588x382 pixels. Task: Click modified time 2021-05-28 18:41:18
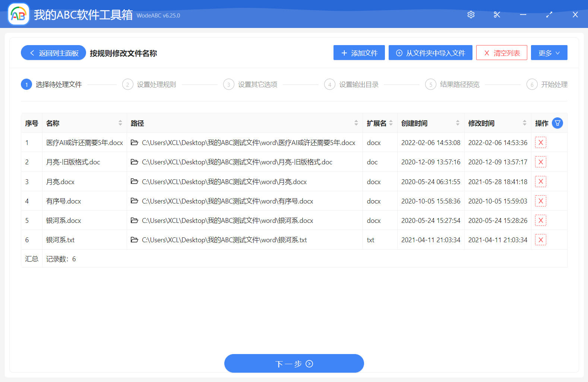coord(498,181)
